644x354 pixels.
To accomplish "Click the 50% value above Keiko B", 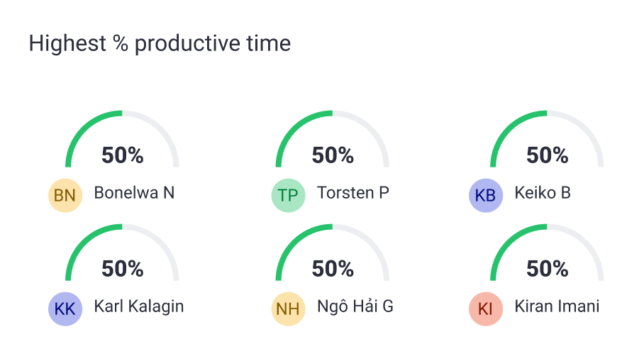I will (x=547, y=155).
